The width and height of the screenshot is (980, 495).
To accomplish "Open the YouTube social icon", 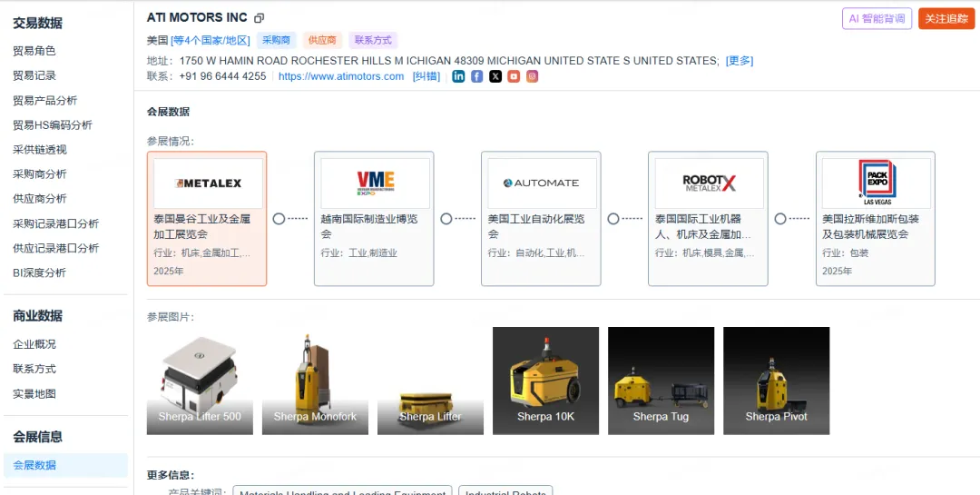I will (x=514, y=76).
